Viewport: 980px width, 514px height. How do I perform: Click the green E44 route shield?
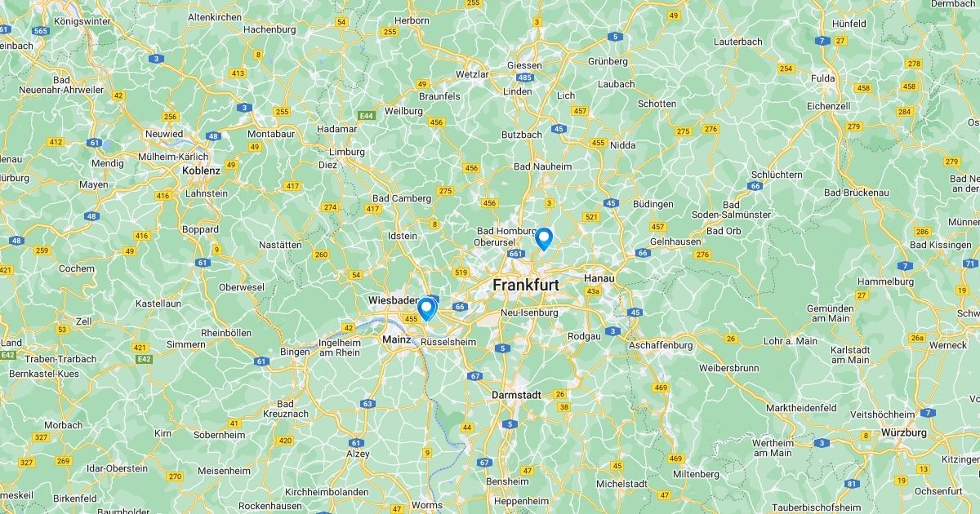[367, 117]
